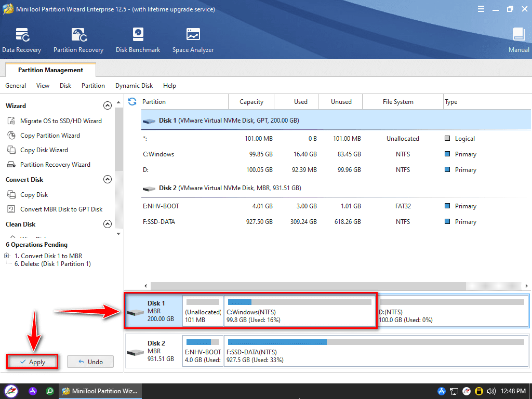The image size is (532, 399).
Task: Open the Copy Disk Wizard
Action: (49, 150)
